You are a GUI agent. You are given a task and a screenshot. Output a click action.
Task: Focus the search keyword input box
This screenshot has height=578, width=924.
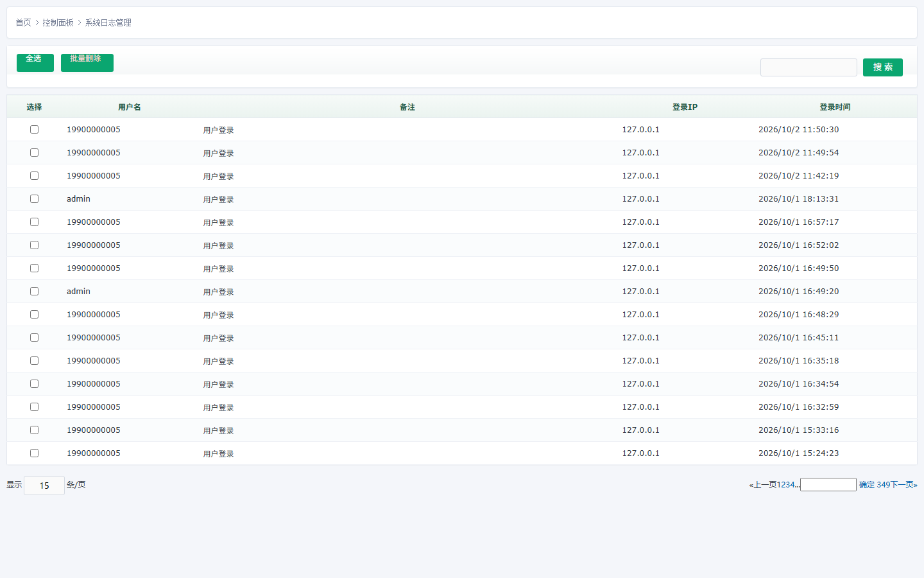(809, 67)
